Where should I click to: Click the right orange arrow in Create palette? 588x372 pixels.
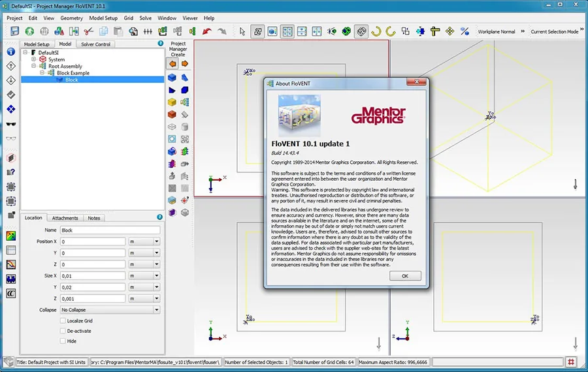point(184,64)
